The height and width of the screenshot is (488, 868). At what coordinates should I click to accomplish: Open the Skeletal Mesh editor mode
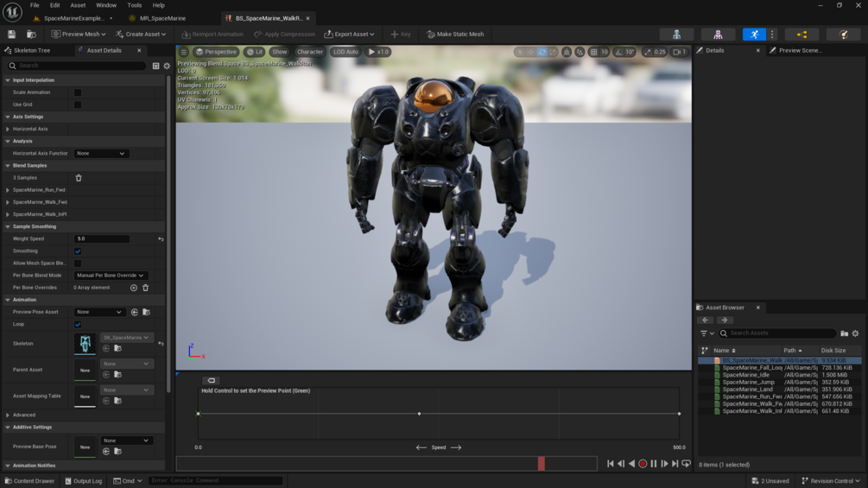pyautogui.click(x=718, y=35)
